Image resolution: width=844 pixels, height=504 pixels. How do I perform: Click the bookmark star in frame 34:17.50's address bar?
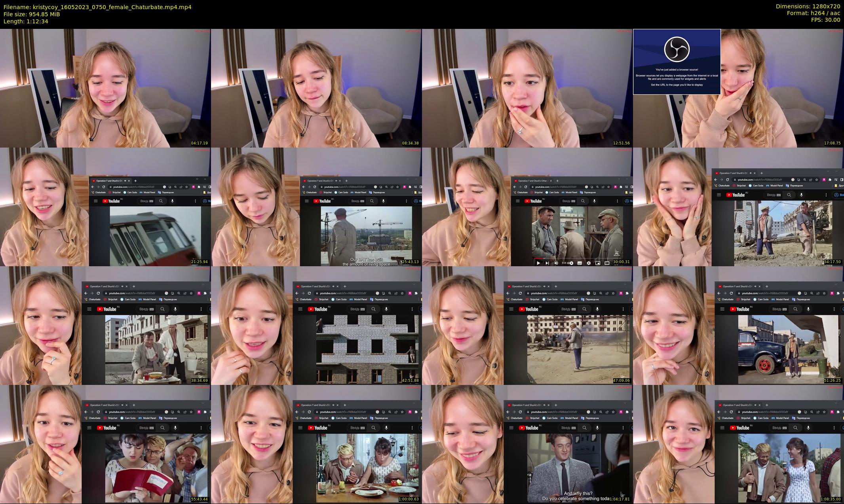817,180
